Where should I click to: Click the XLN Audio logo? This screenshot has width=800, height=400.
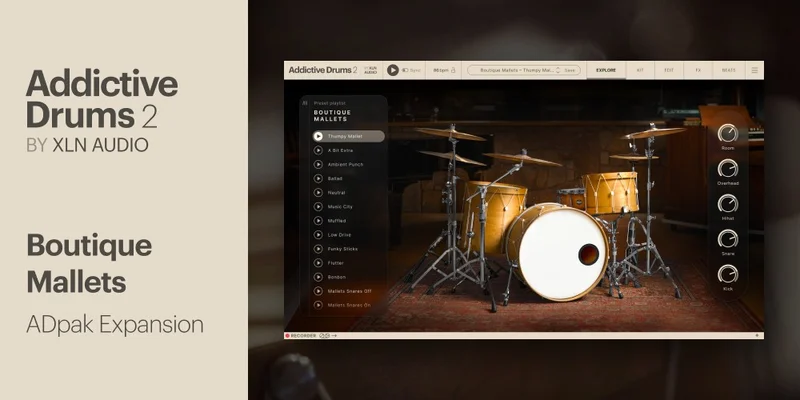coord(371,70)
